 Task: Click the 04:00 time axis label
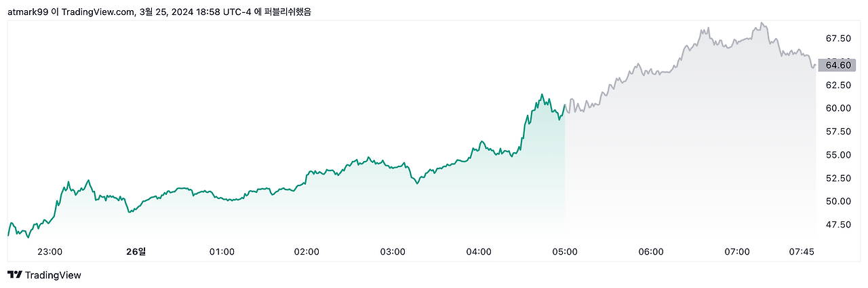(x=479, y=251)
